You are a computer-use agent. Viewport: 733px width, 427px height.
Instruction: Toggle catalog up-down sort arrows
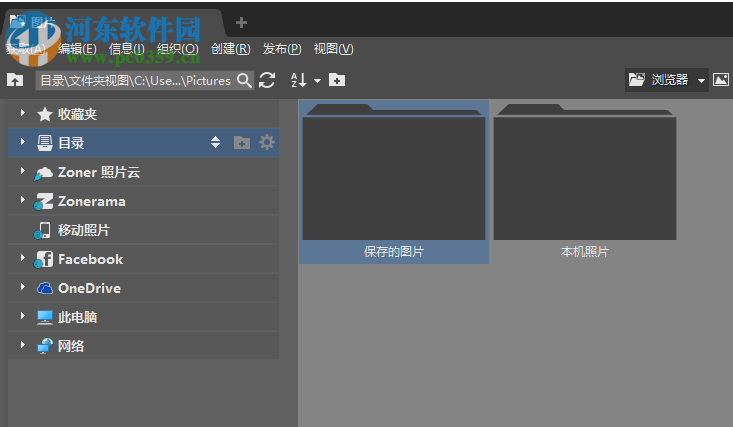[x=215, y=142]
